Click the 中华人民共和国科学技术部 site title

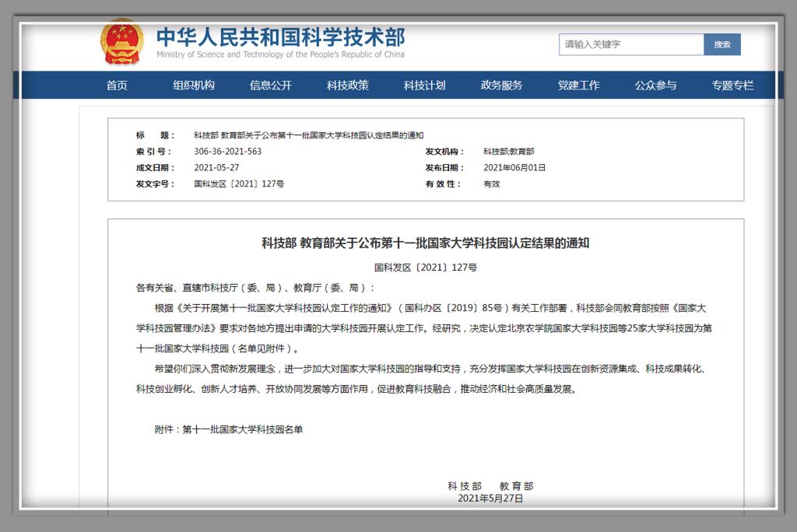280,37
